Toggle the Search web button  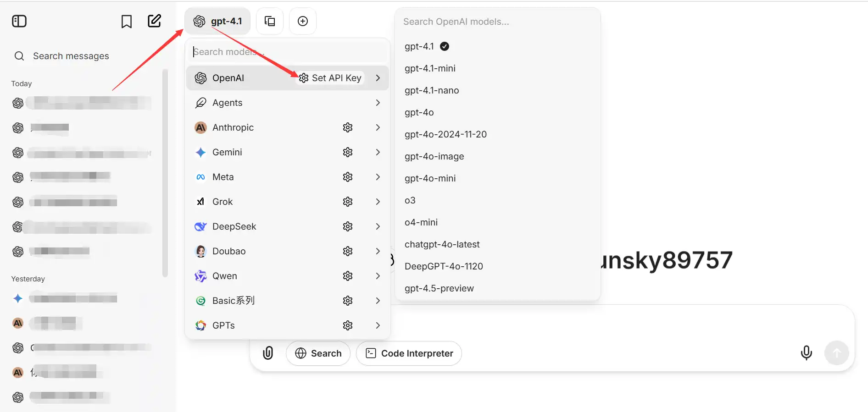318,353
